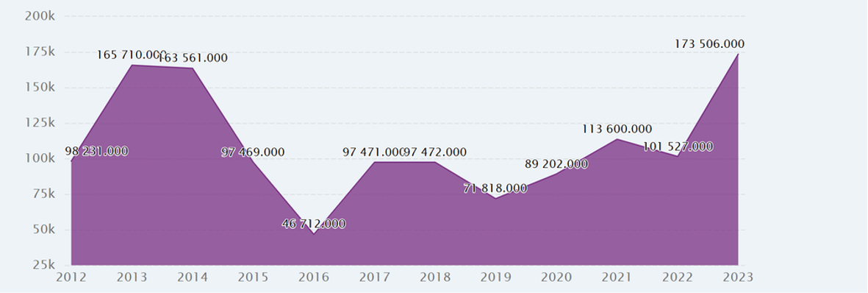Click the 200k y-axis label
868x293 pixels.
40,16
